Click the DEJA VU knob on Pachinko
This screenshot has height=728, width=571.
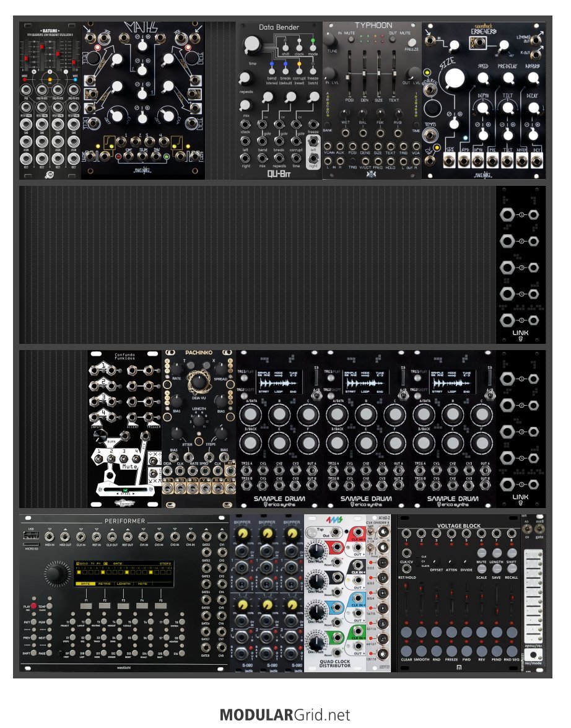pyautogui.click(x=199, y=382)
